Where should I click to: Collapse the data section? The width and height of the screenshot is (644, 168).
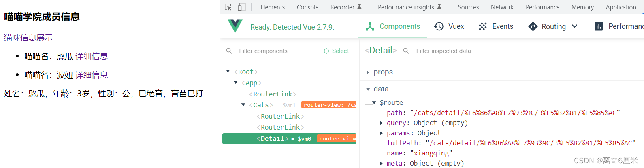pyautogui.click(x=368, y=89)
